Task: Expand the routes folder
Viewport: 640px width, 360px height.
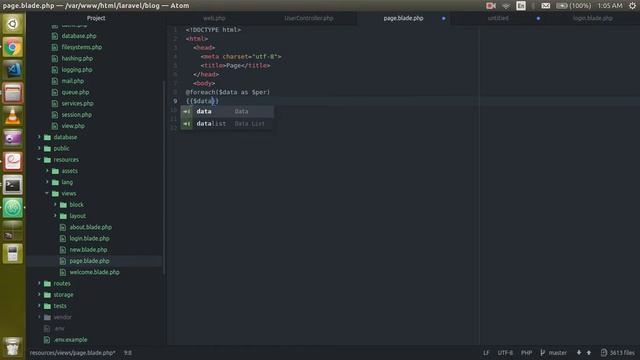Action: 40,283
